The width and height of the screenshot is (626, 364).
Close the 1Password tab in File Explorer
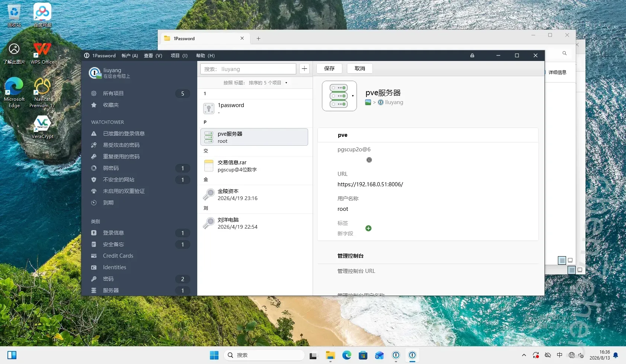tap(242, 38)
